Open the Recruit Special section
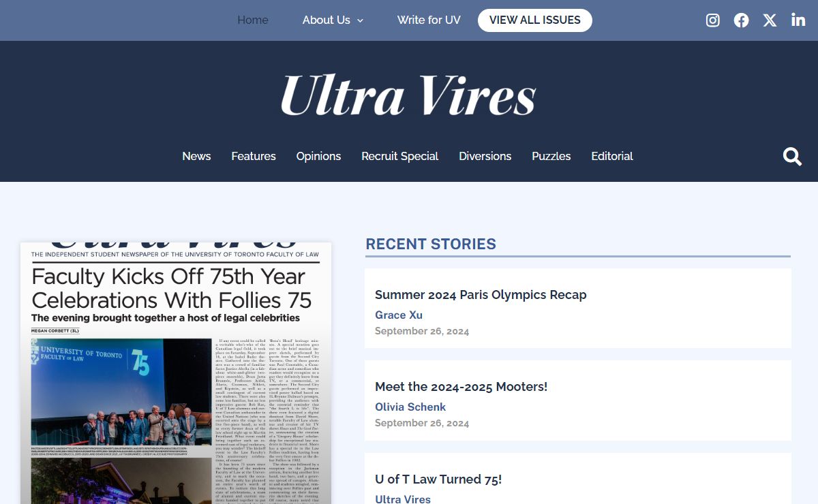Image resolution: width=818 pixels, height=504 pixels. point(400,156)
